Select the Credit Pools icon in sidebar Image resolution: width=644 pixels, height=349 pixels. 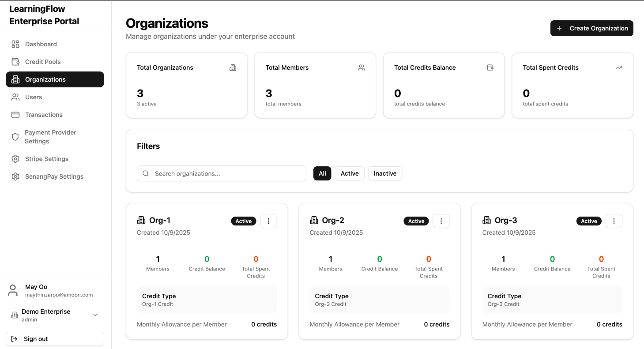(16, 61)
